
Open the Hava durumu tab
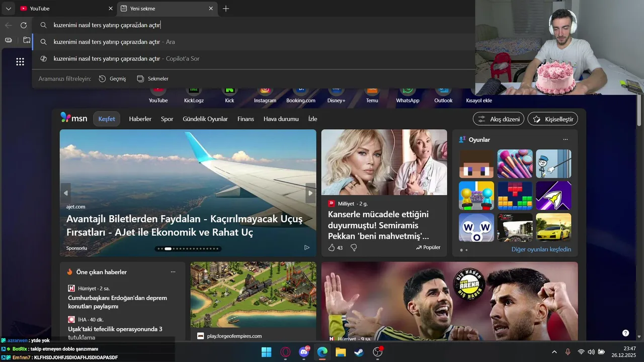pos(281,119)
